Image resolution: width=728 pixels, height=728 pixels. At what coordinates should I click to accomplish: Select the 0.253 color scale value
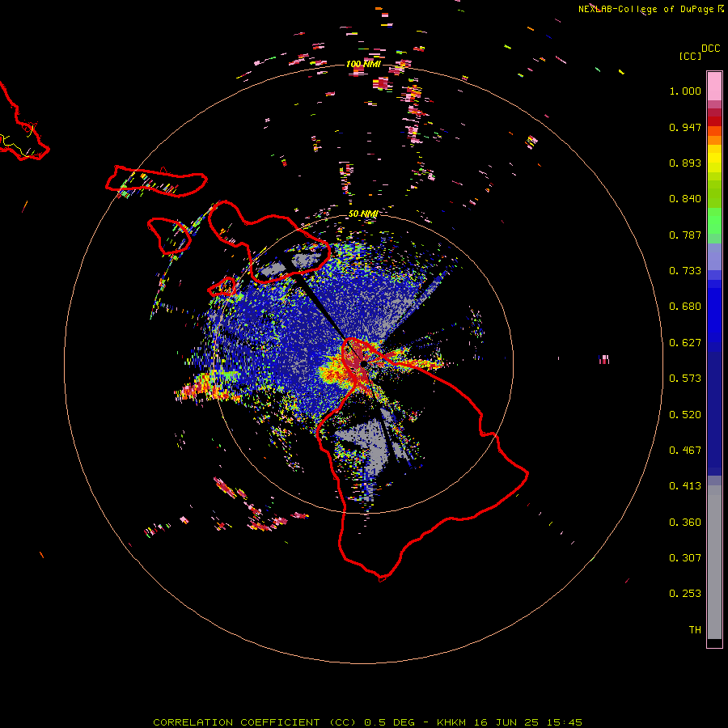click(685, 594)
